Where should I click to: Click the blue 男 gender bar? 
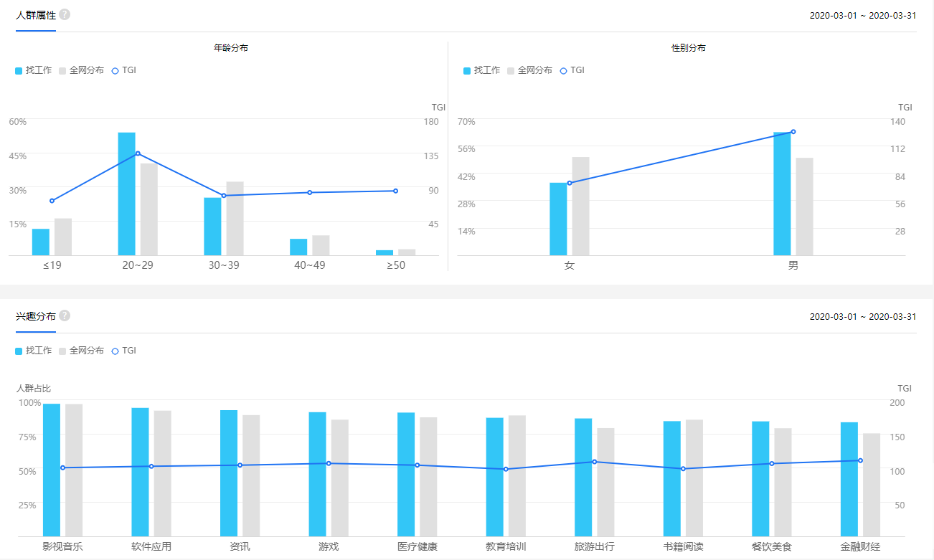[x=782, y=194]
